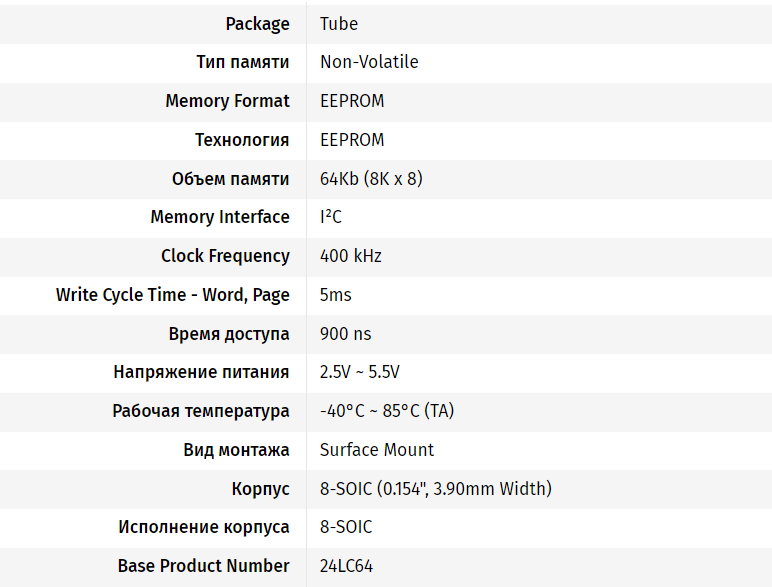Click the 'Write Cycle Time - Word, Page' label
This screenshot has width=772, height=587.
click(173, 295)
